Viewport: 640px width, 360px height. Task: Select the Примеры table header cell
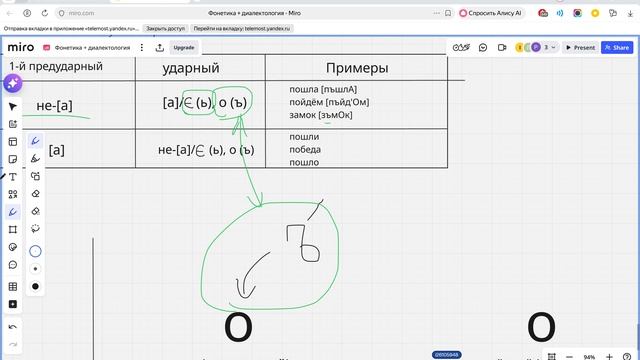356,68
